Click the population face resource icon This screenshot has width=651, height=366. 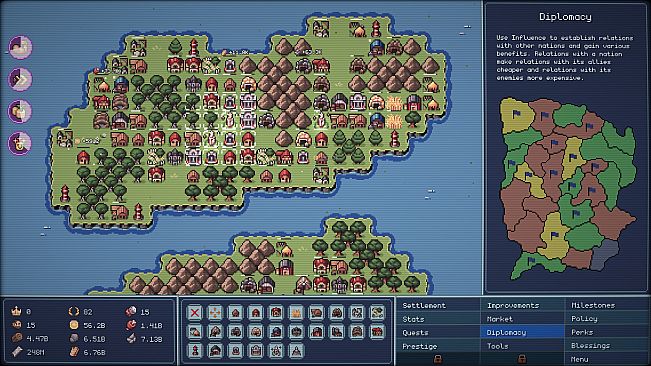(x=16, y=325)
